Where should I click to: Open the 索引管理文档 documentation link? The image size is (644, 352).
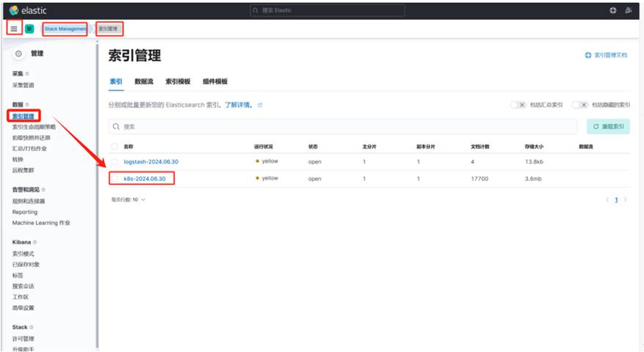[x=607, y=55]
